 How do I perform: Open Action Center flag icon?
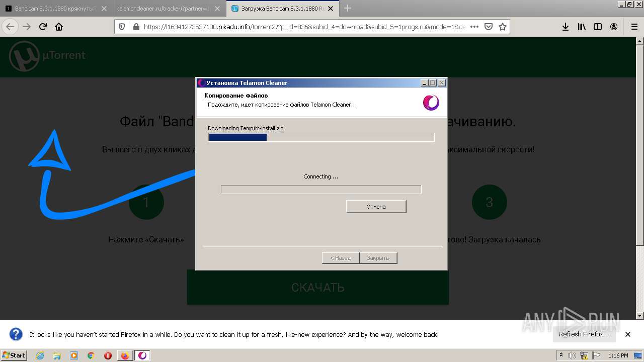coord(596,355)
